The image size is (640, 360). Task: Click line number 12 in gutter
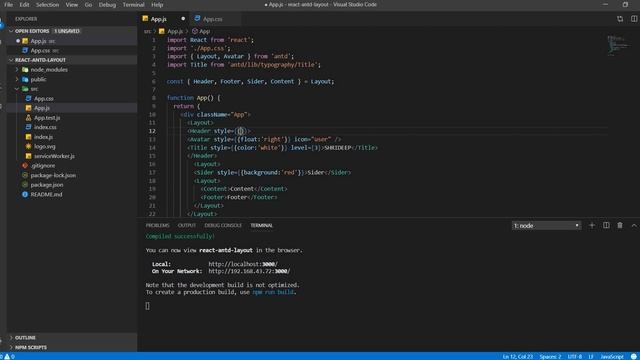152,131
